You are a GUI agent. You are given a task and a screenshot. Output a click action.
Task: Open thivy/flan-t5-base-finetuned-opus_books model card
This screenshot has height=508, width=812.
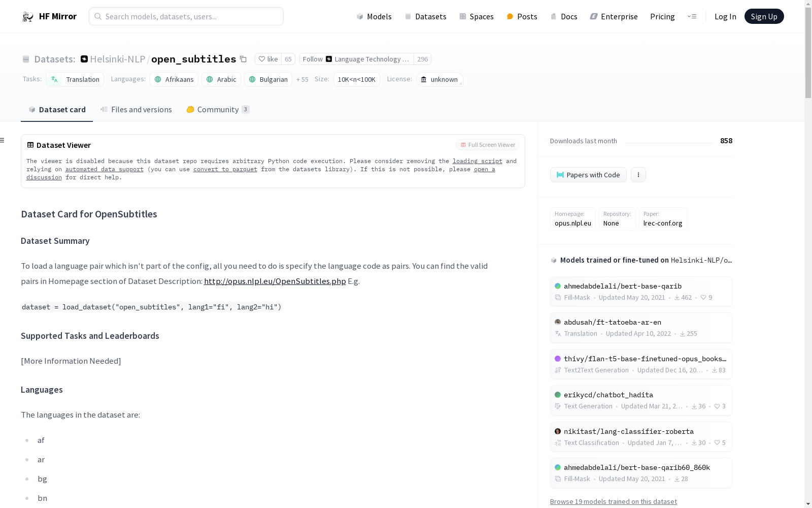(x=641, y=364)
